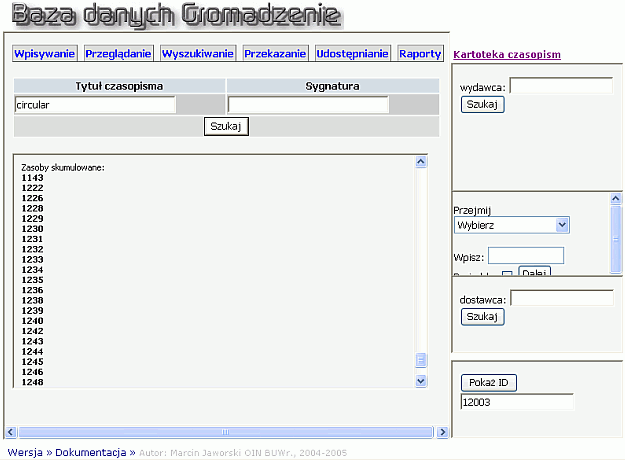Click the Pokaż ID button
Viewport: 625px width, 460px height.
(x=489, y=383)
